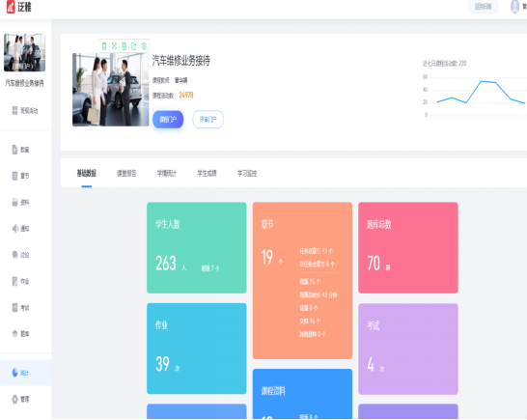527x420 pixels.
Task: Open the 考试 sidebar section
Action: click(x=21, y=307)
